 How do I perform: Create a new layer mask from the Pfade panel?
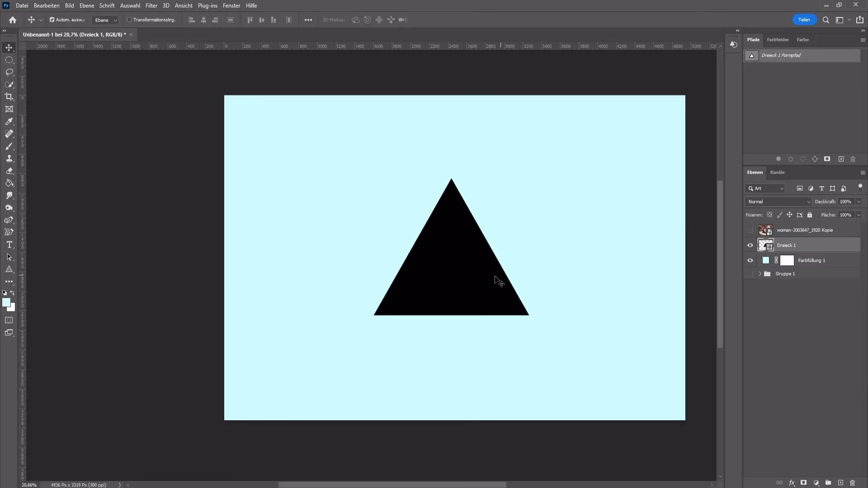point(827,159)
